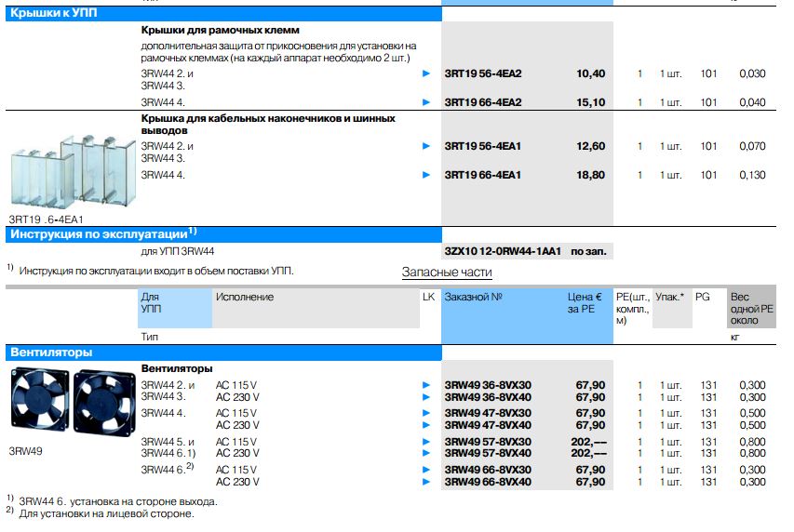Click the 'Вес одной PE около' column header
The image size is (794, 532).
(x=751, y=308)
